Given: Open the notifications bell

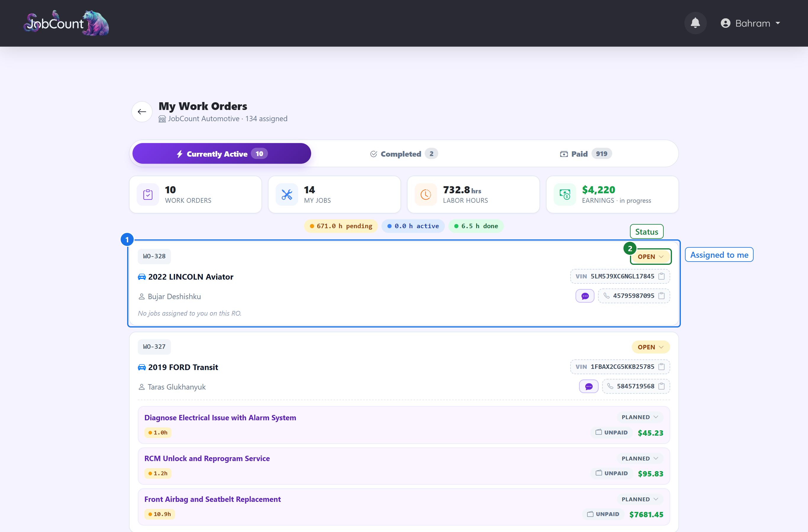Looking at the screenshot, I should pos(695,23).
